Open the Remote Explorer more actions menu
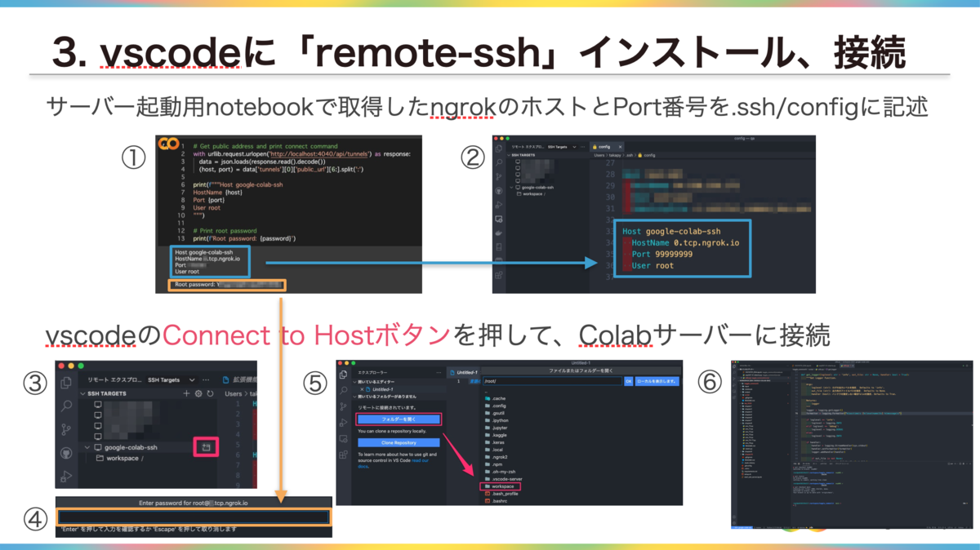980x550 pixels. [207, 379]
